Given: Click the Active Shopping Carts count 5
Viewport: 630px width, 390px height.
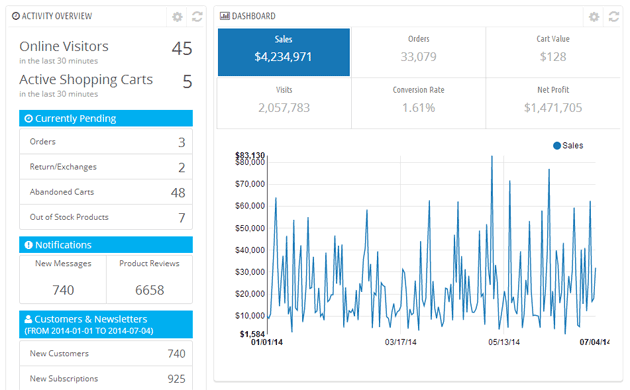Looking at the screenshot, I should pyautogui.click(x=187, y=82).
